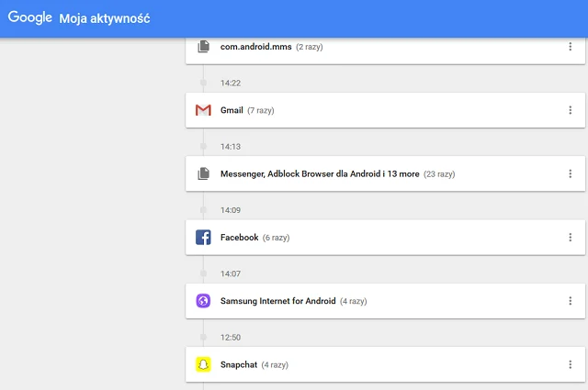Open more options for com.android.mms
The width and height of the screenshot is (588, 390).
pyautogui.click(x=570, y=47)
